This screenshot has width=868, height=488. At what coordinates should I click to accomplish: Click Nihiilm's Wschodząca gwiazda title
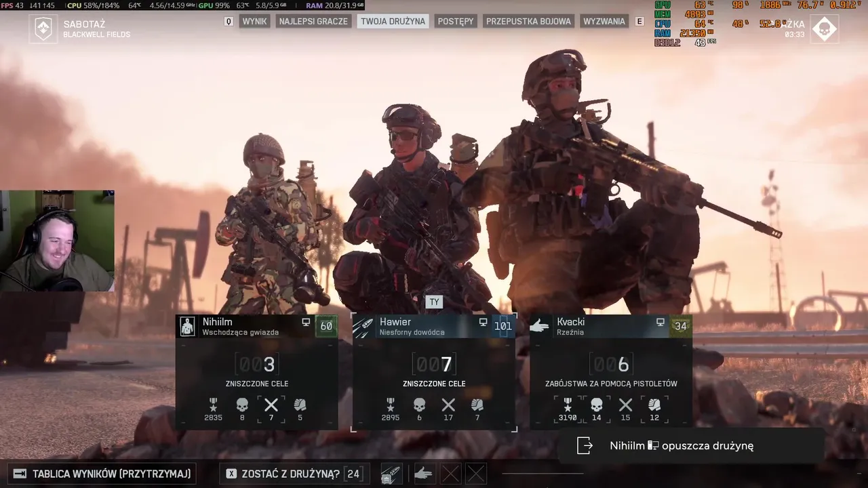point(241,332)
